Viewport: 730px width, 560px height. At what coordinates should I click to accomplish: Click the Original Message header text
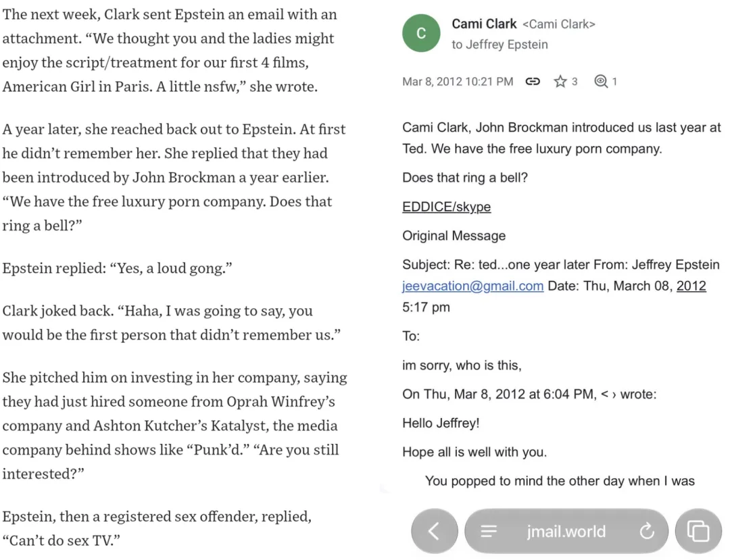pos(454,236)
